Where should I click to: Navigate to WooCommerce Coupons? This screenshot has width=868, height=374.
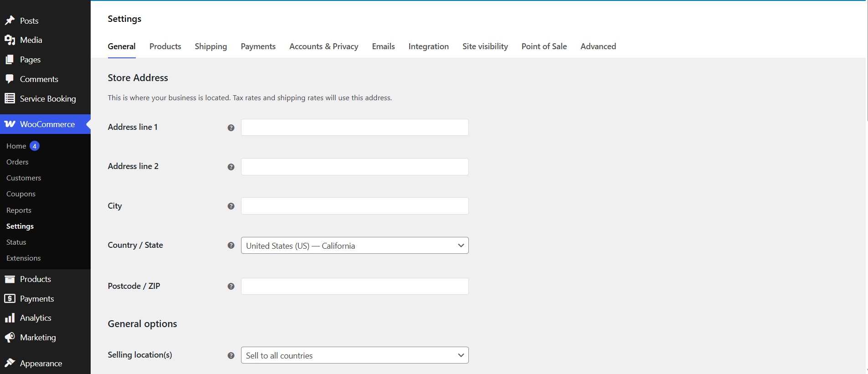[x=21, y=194]
